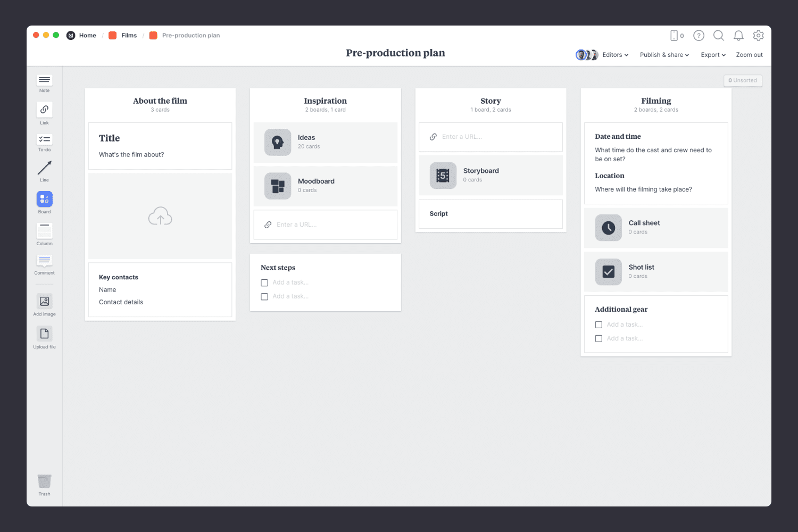
Task: Tick the first Next steps task checkbox
Action: point(264,282)
